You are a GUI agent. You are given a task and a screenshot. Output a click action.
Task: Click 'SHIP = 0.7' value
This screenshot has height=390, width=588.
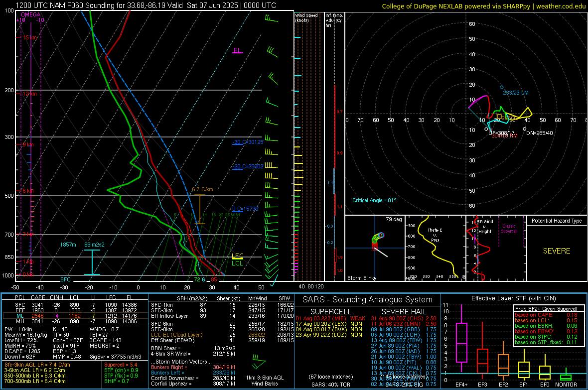117,381
